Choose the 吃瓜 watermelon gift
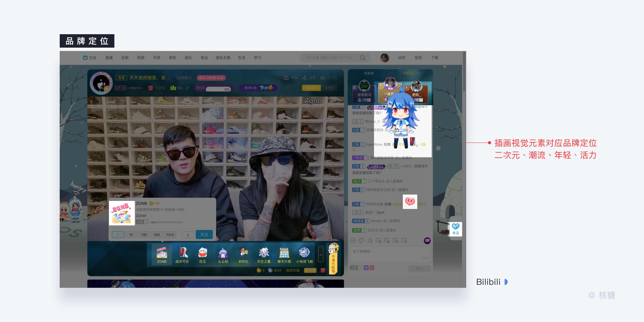The width and height of the screenshot is (644, 322). 202,253
